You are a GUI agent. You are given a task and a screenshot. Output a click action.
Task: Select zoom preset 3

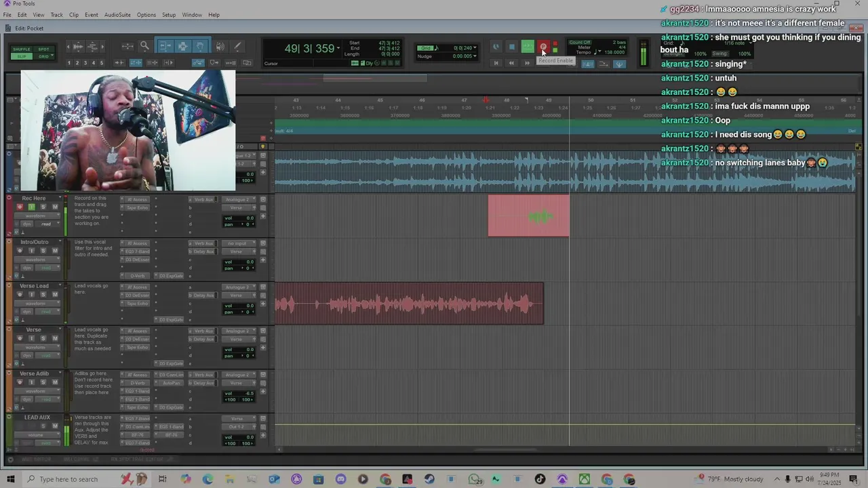85,62
